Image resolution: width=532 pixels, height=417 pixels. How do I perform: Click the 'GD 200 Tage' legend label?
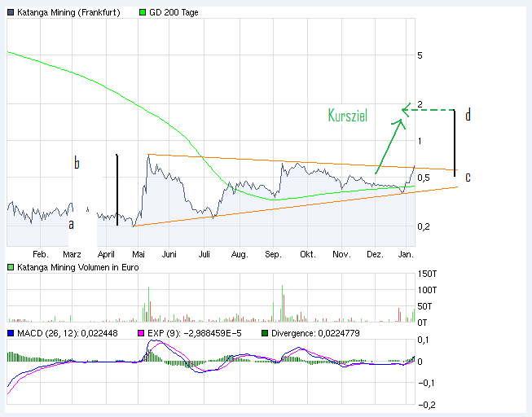174,12
